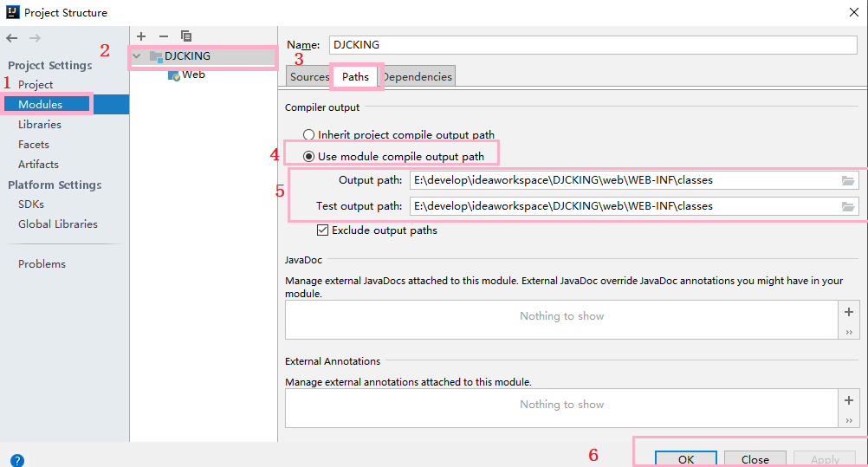Open Global Libraries platform settings
The height and width of the screenshot is (467, 868).
57,224
